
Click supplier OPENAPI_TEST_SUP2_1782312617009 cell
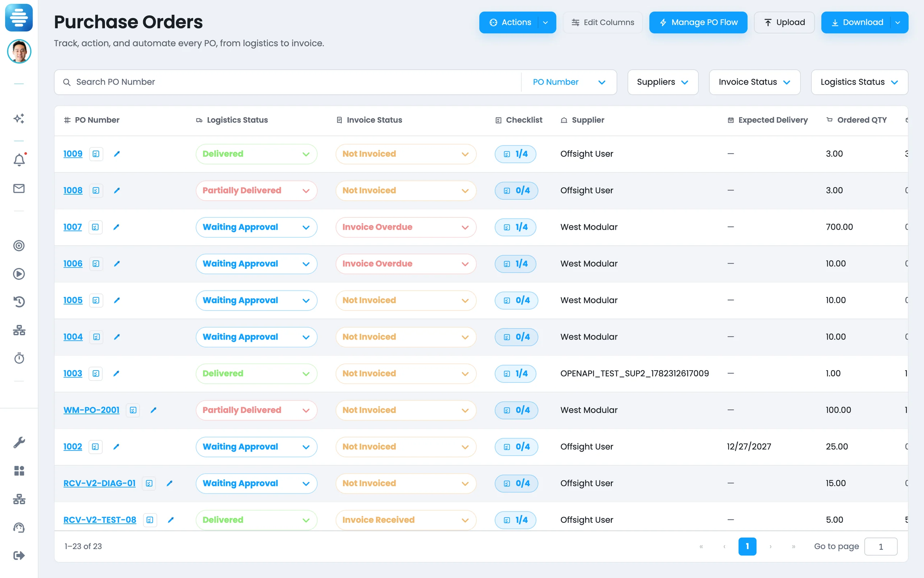pos(635,374)
